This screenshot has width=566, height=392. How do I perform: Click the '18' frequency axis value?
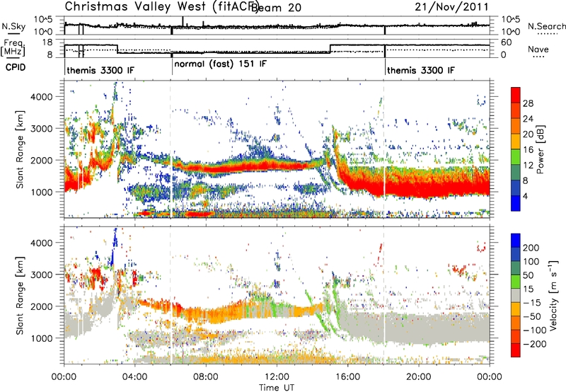pyautogui.click(x=47, y=42)
